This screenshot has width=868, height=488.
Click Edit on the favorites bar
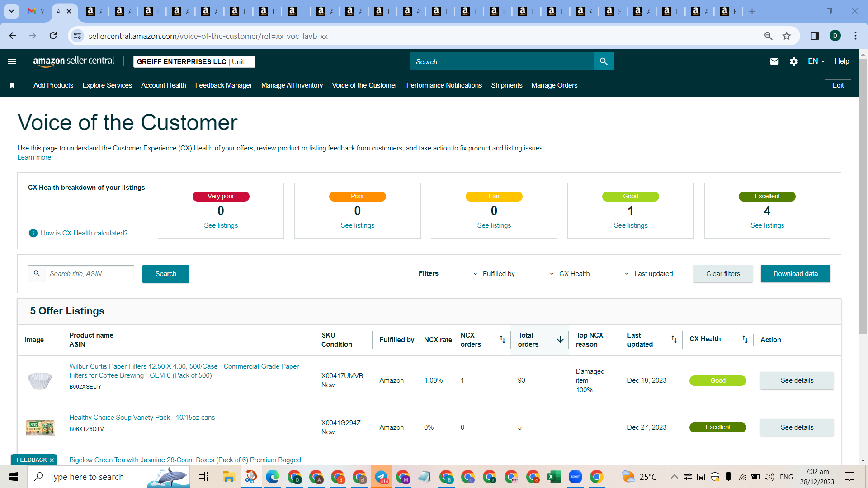(x=838, y=85)
